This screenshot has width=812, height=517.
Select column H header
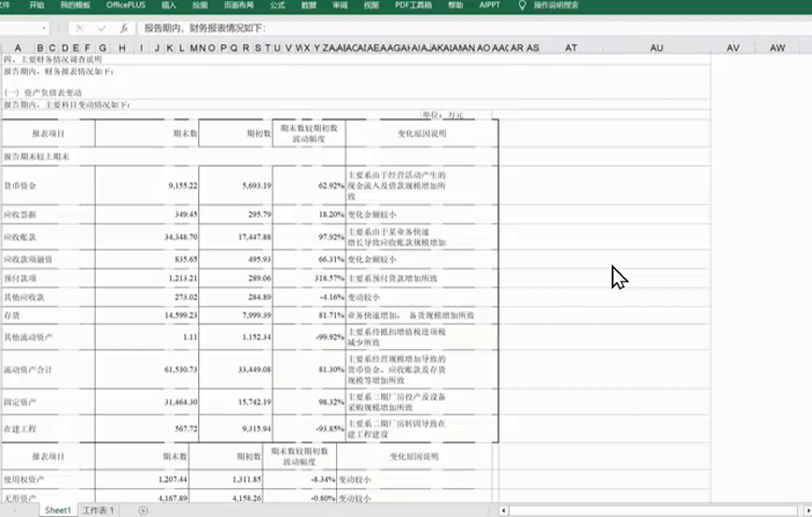pos(122,48)
